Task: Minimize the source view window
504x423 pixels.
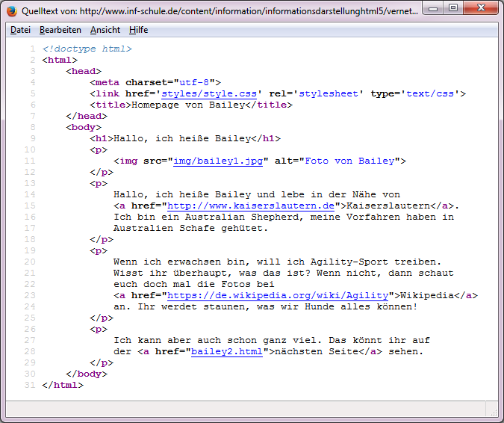Action: (x=434, y=7)
